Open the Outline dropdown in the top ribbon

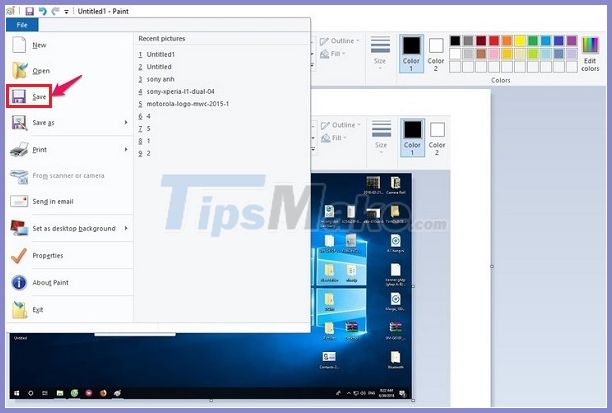click(339, 41)
